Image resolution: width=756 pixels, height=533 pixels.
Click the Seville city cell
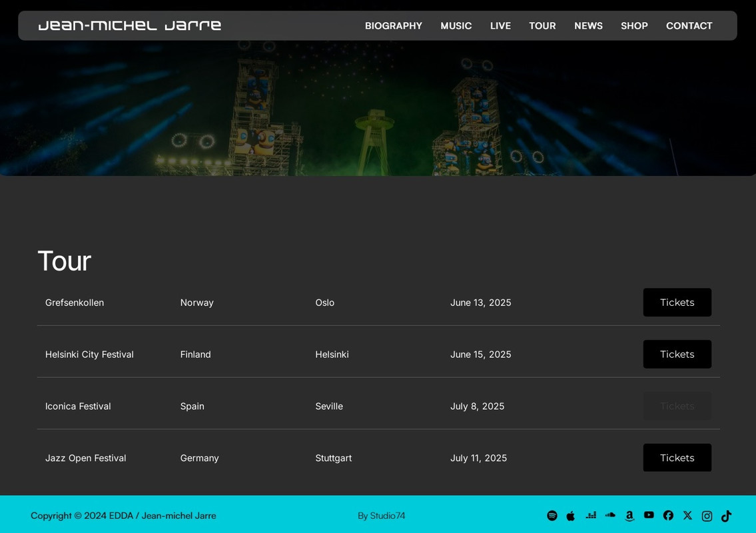(329, 406)
